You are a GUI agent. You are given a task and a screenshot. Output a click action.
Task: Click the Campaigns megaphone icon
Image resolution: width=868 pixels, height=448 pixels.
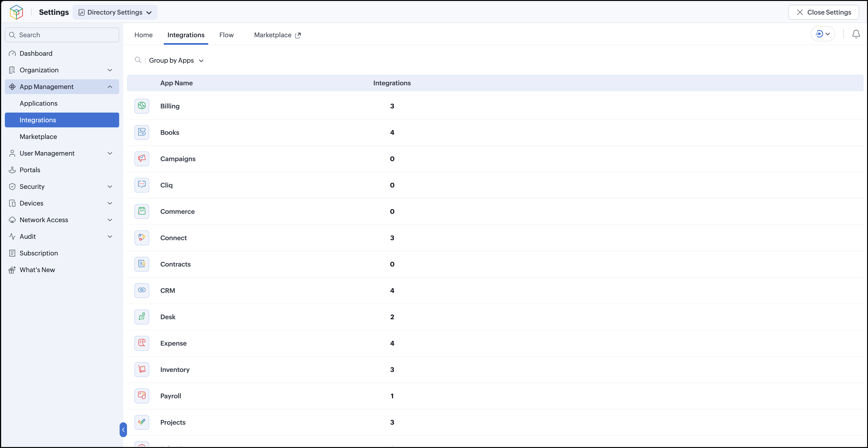(x=142, y=159)
